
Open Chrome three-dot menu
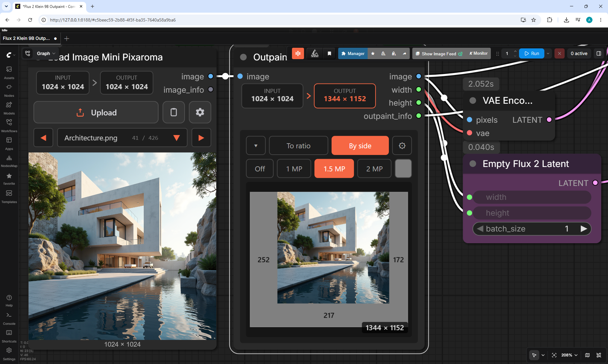[x=601, y=20]
